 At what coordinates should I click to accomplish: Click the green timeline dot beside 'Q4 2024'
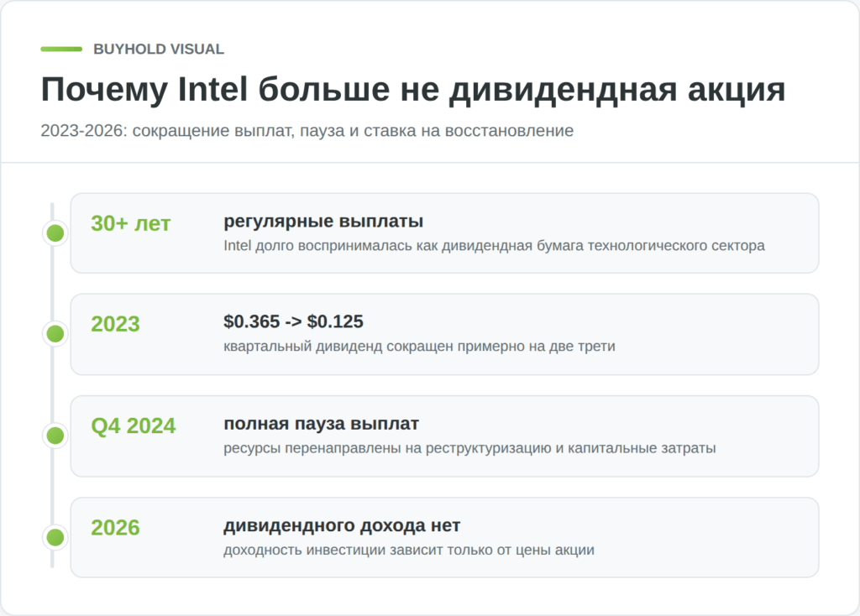(x=55, y=436)
